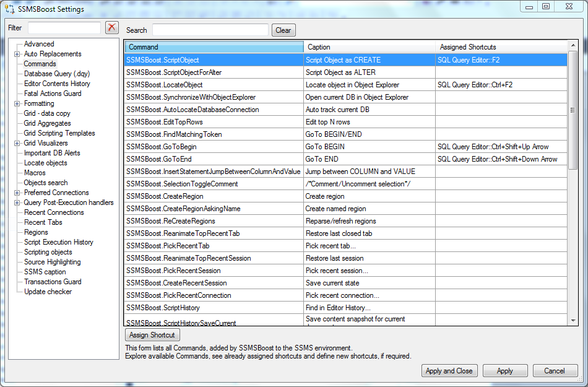Expand the Grid Visualizers tree node
Image resolution: width=588 pixels, height=387 pixels.
point(17,143)
